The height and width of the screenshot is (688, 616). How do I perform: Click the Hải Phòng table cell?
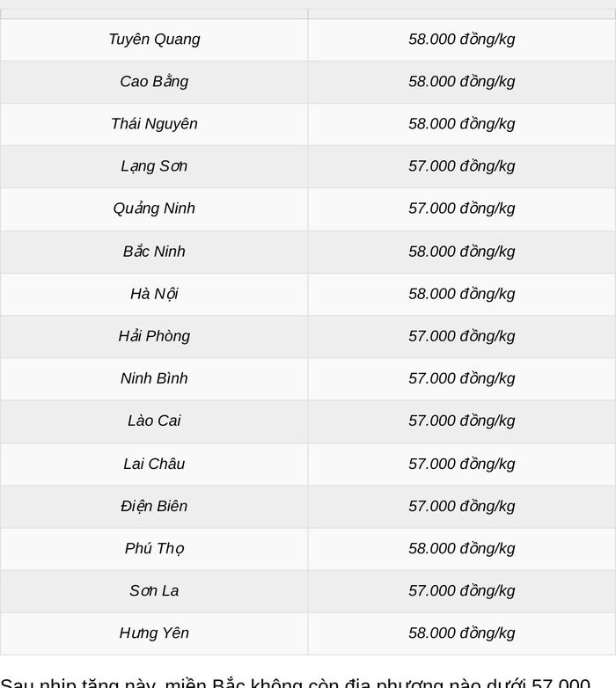tap(154, 336)
